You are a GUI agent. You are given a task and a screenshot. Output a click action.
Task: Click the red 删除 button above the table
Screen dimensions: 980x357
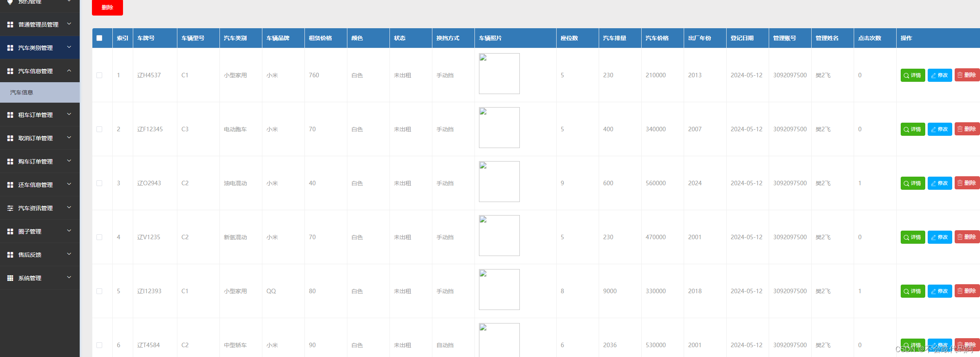[x=107, y=7]
